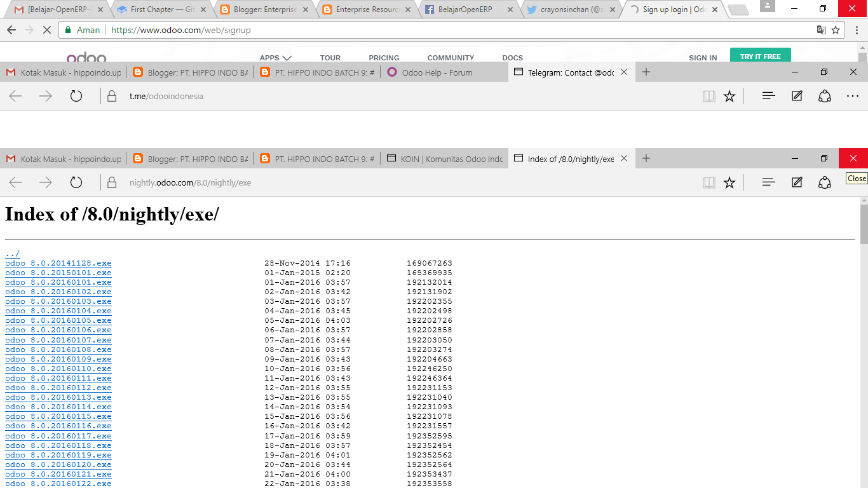
Task: Reload the Chrome page with stop button
Action: [x=46, y=30]
